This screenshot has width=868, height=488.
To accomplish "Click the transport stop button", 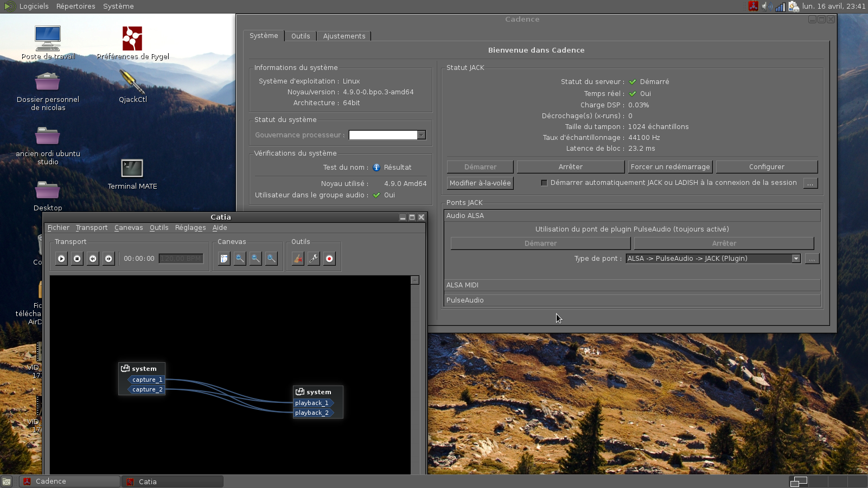I will tap(77, 259).
